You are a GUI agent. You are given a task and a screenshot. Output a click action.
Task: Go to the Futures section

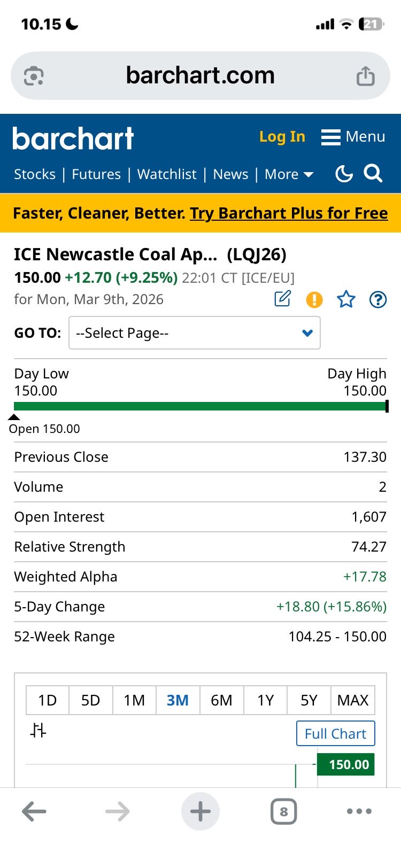(96, 174)
